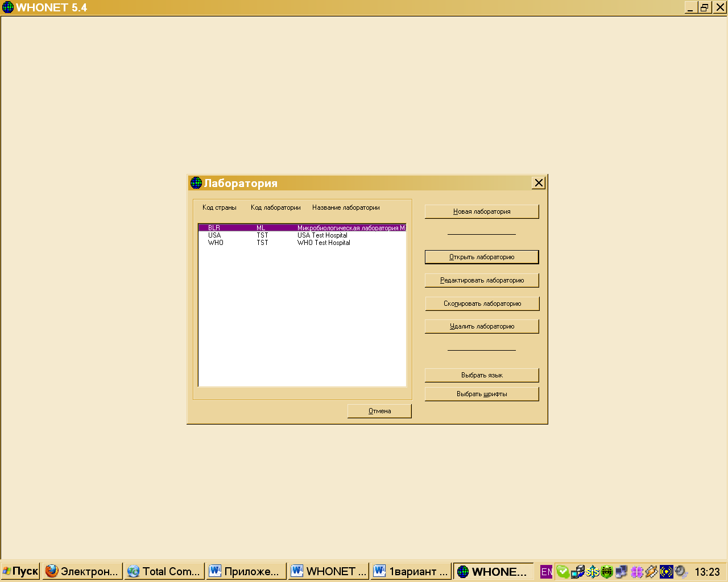This screenshot has width=728, height=582.
Task: Switch to Приложе... Word taskbar item
Action: (x=246, y=571)
